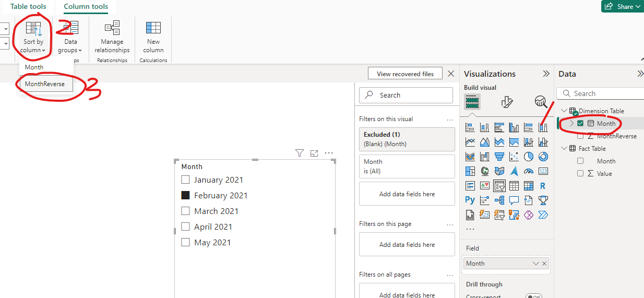Screen dimensions: 644x298
Task: Select the stacked area chart visual
Action: click(x=499, y=142)
